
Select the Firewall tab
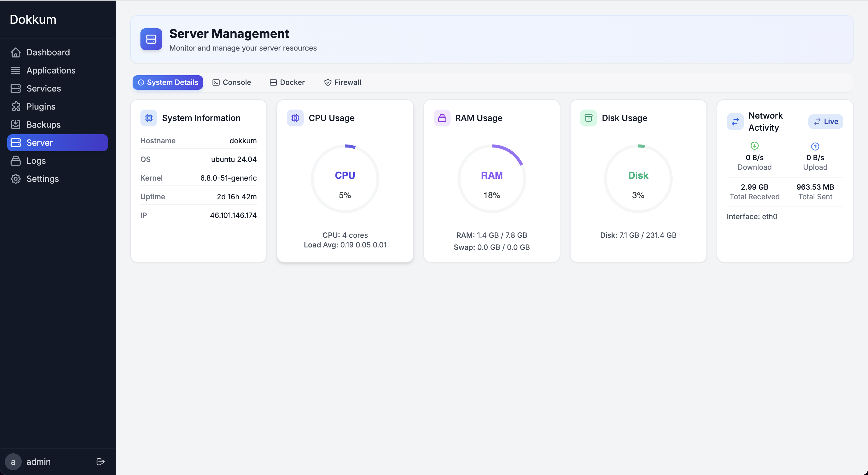point(342,82)
